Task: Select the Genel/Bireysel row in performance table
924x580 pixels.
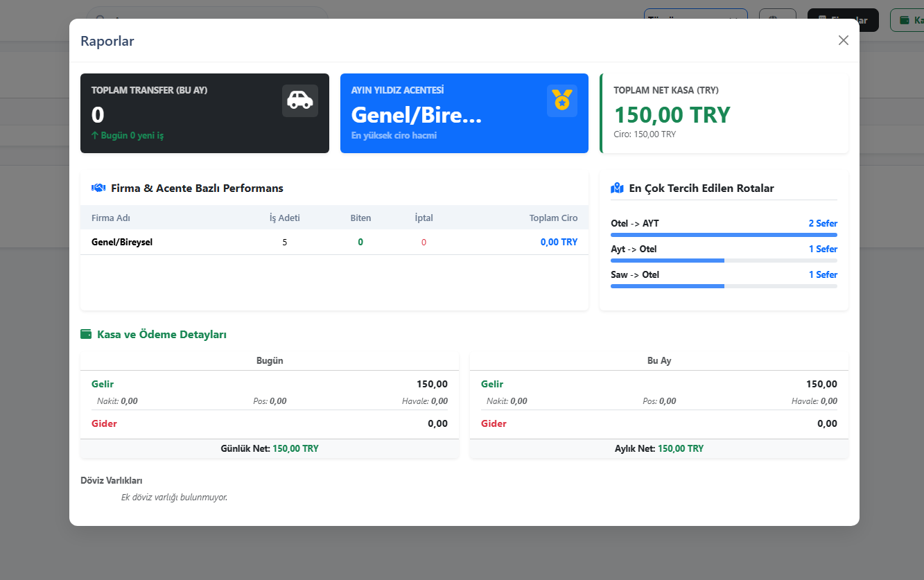Action: click(122, 242)
